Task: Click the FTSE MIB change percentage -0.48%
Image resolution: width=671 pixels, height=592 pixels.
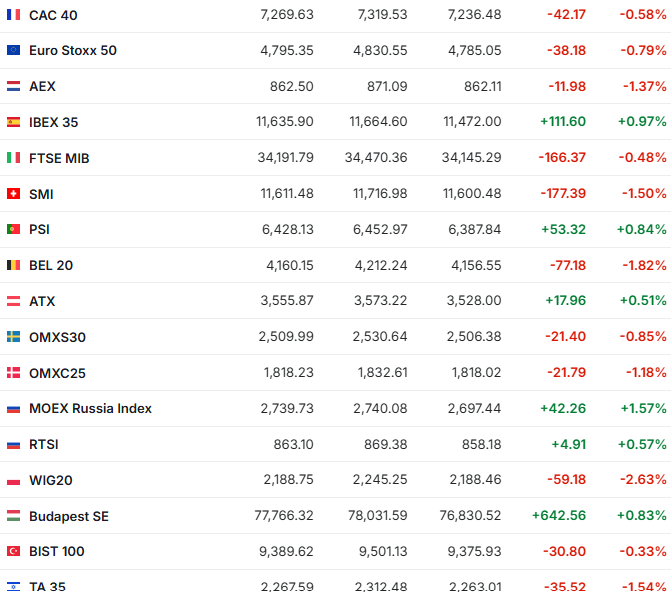Action: 643,158
